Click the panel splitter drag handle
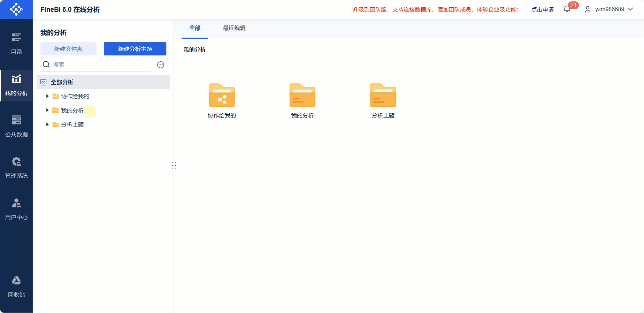Image resolution: width=644 pixels, height=313 pixels. click(x=174, y=166)
